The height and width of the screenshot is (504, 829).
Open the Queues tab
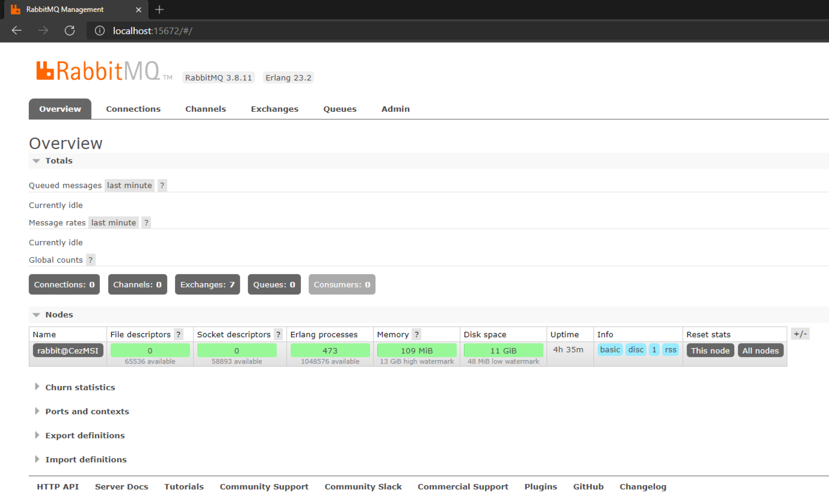click(340, 109)
